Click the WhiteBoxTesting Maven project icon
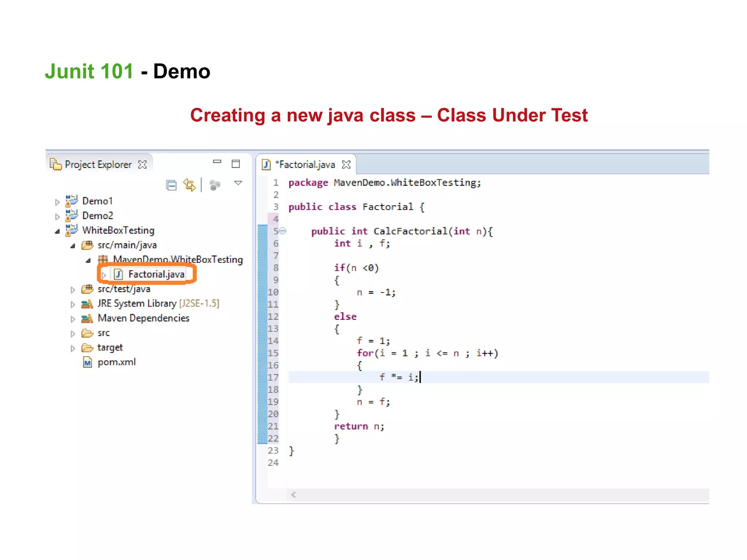 point(71,230)
